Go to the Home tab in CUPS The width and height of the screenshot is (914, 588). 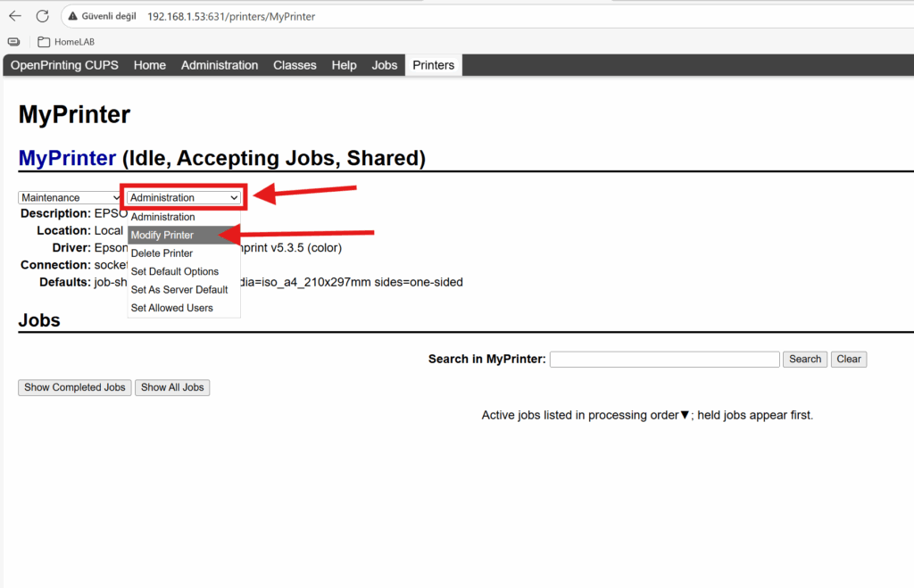pos(150,65)
